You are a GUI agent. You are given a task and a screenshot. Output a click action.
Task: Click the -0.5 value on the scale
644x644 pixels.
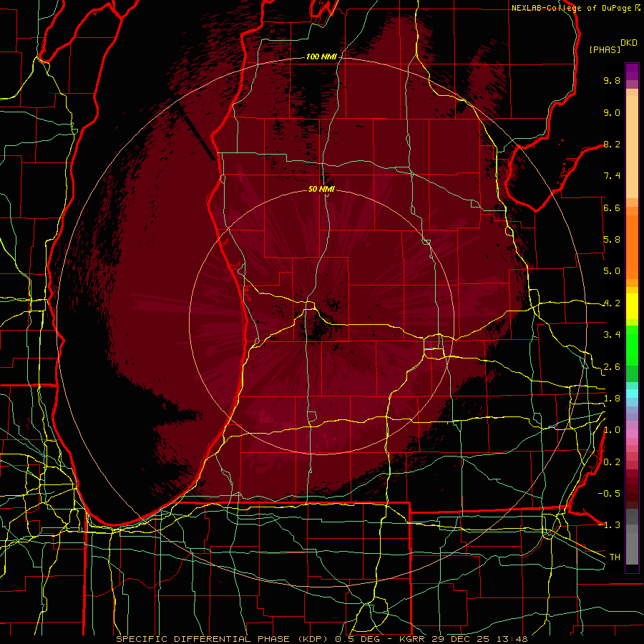click(609, 494)
